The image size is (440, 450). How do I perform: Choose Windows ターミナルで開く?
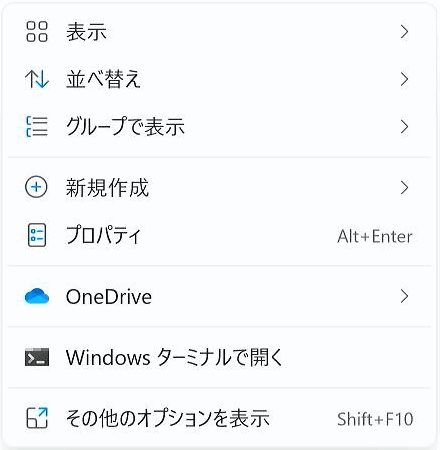(x=220, y=357)
